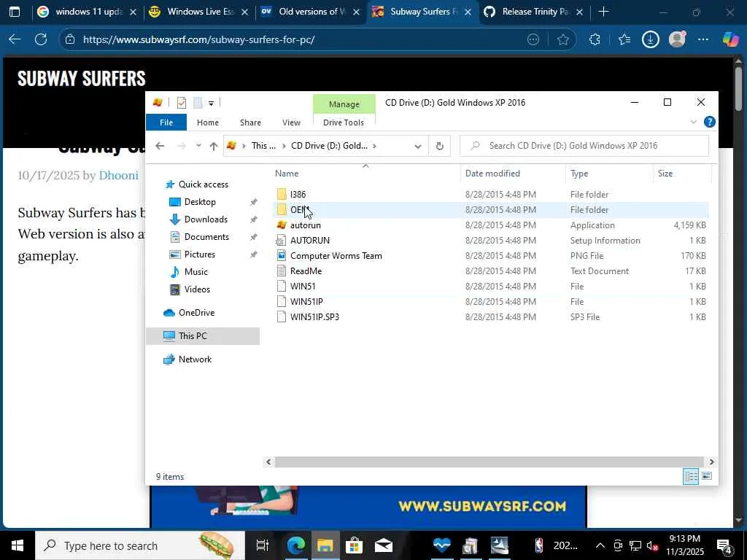Screen dimensions: 747x560
Task: Open the Drive Tools ribbon tab
Action: click(x=344, y=122)
